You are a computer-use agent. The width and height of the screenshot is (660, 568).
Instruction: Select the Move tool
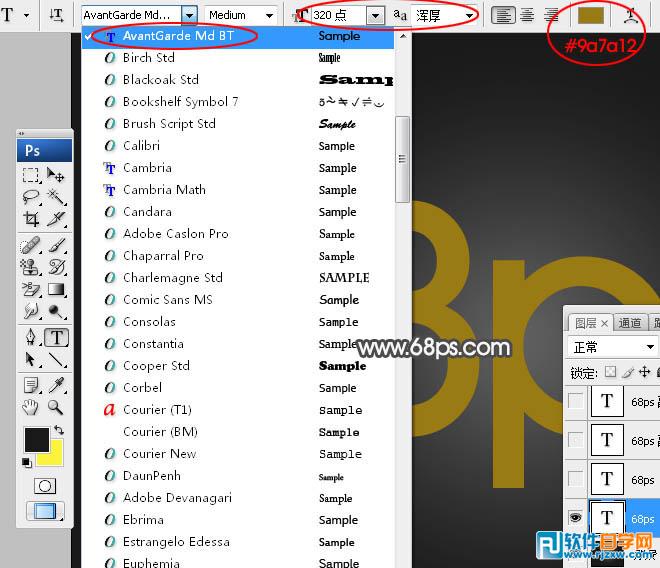[56, 175]
